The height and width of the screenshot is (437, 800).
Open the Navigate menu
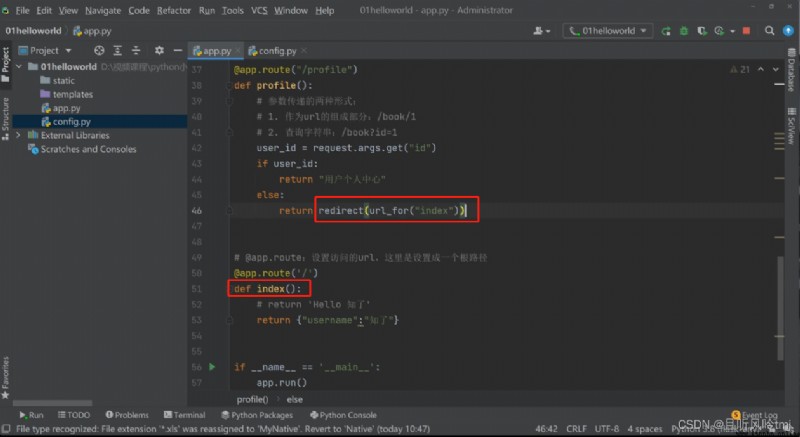point(103,10)
